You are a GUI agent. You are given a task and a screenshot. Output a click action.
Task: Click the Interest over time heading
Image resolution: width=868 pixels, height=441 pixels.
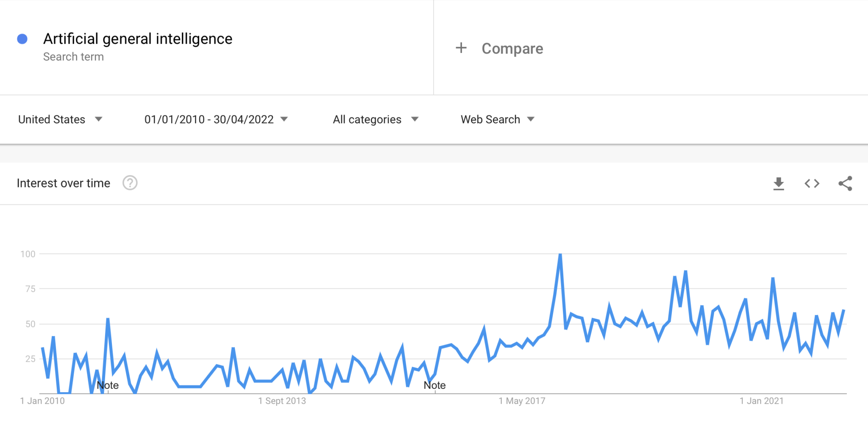[x=63, y=183]
